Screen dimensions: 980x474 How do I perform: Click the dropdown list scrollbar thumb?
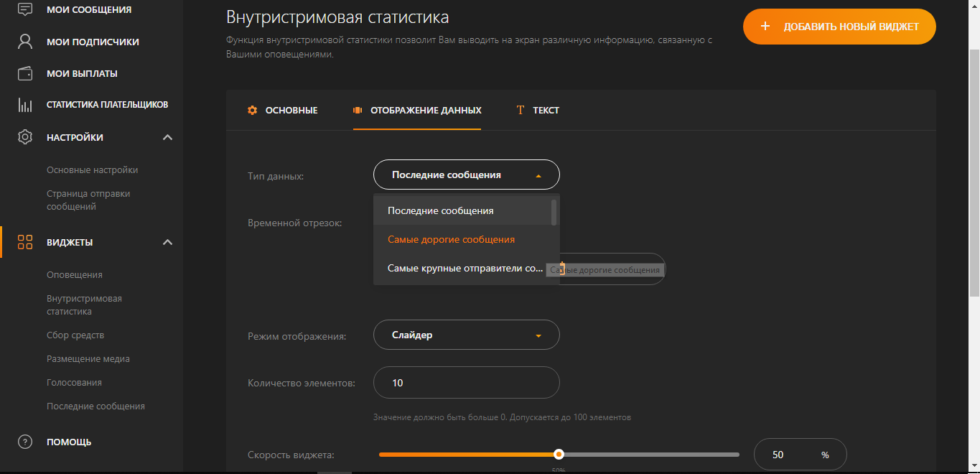click(554, 213)
